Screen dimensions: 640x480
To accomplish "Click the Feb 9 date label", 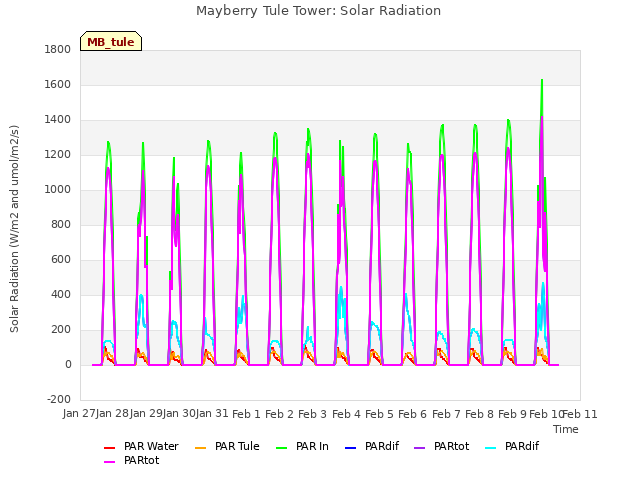I will coord(513,414).
